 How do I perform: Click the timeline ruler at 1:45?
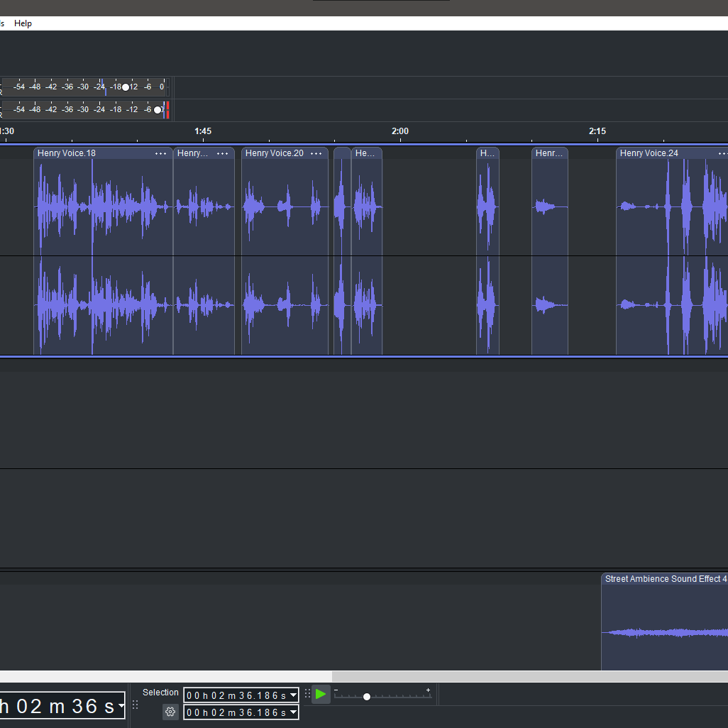tap(203, 131)
